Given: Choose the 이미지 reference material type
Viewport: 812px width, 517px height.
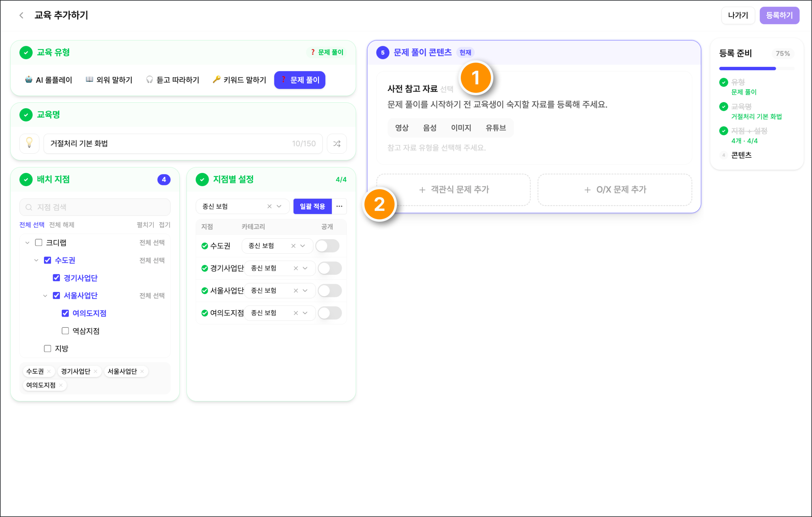Looking at the screenshot, I should click(461, 128).
